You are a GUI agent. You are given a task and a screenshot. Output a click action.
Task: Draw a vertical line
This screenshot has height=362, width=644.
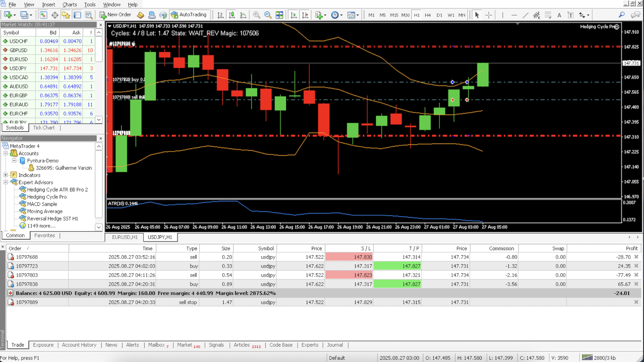(502, 15)
